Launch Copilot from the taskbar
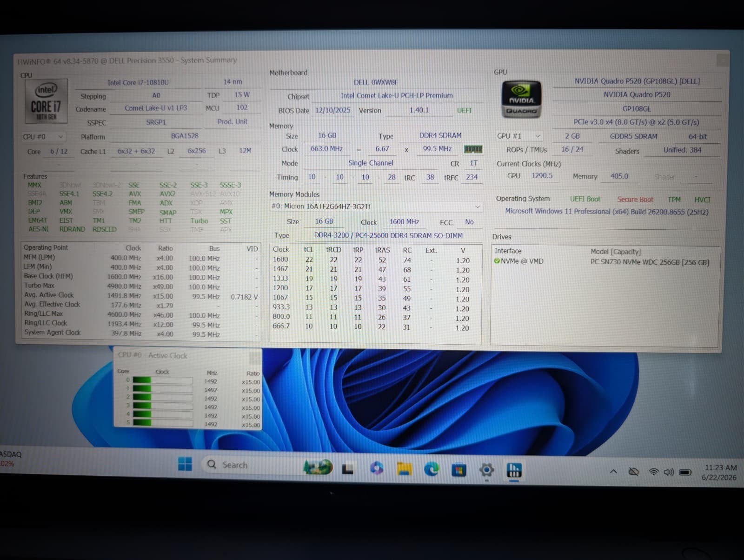The width and height of the screenshot is (744, 560). pyautogui.click(x=377, y=468)
